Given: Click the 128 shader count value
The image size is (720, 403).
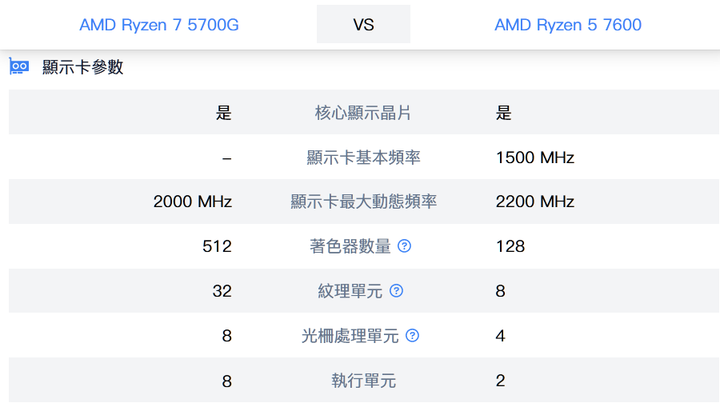Looking at the screenshot, I should pyautogui.click(x=510, y=246).
